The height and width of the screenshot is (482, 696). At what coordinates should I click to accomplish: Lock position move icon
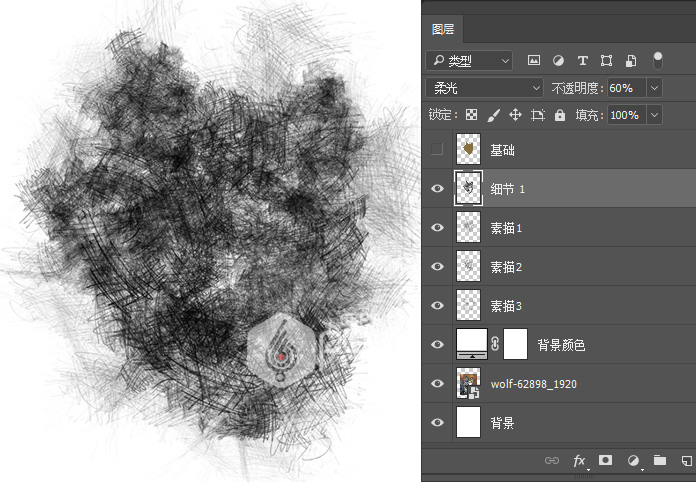tap(515, 115)
